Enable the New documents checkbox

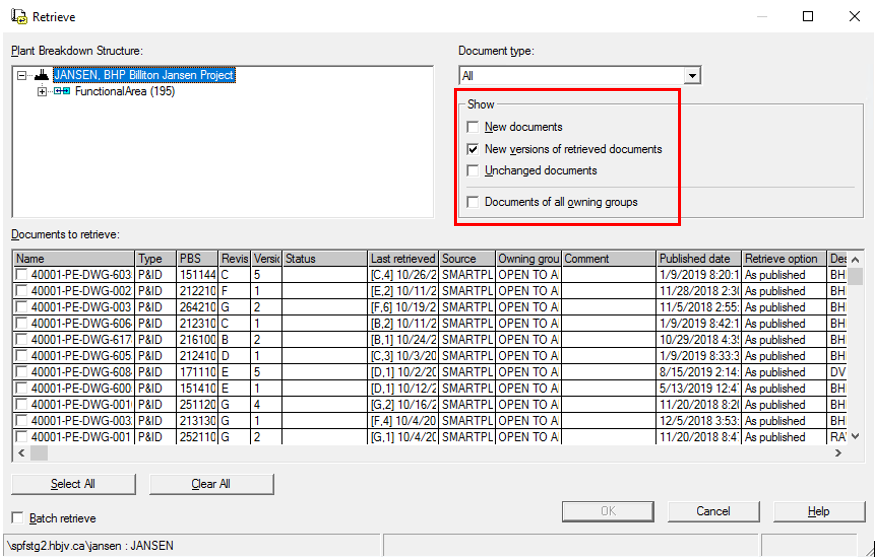[x=473, y=127]
